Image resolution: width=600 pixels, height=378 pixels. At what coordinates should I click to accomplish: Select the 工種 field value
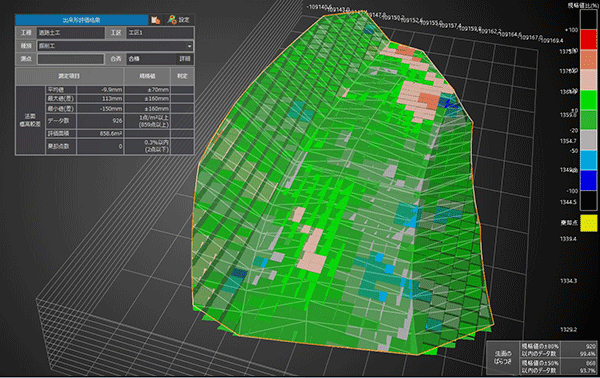click(x=71, y=33)
